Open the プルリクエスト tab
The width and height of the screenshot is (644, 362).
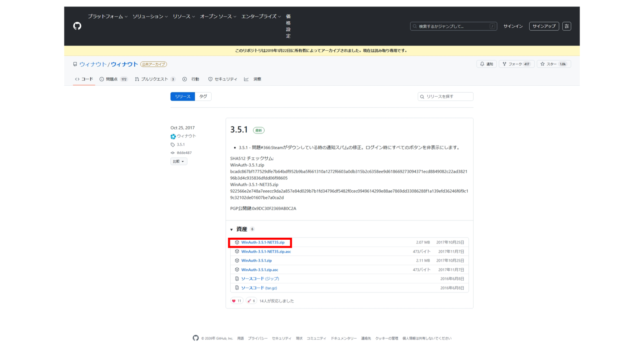(x=155, y=79)
